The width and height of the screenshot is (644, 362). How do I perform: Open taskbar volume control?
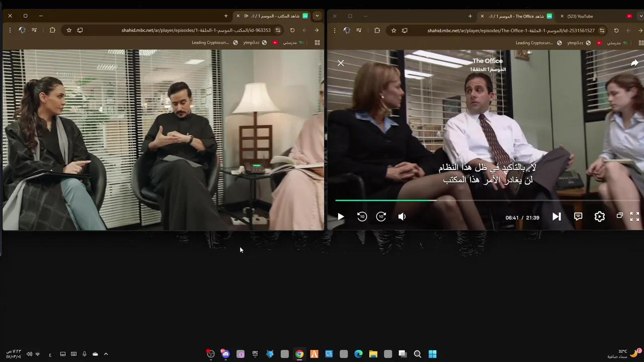[x=29, y=354]
